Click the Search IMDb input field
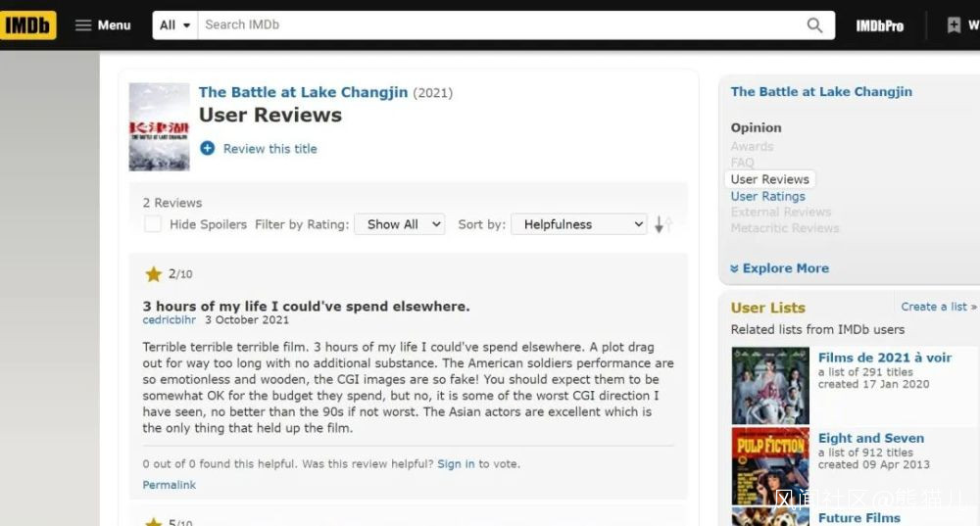Screen dimensions: 980x526 (x=500, y=25)
